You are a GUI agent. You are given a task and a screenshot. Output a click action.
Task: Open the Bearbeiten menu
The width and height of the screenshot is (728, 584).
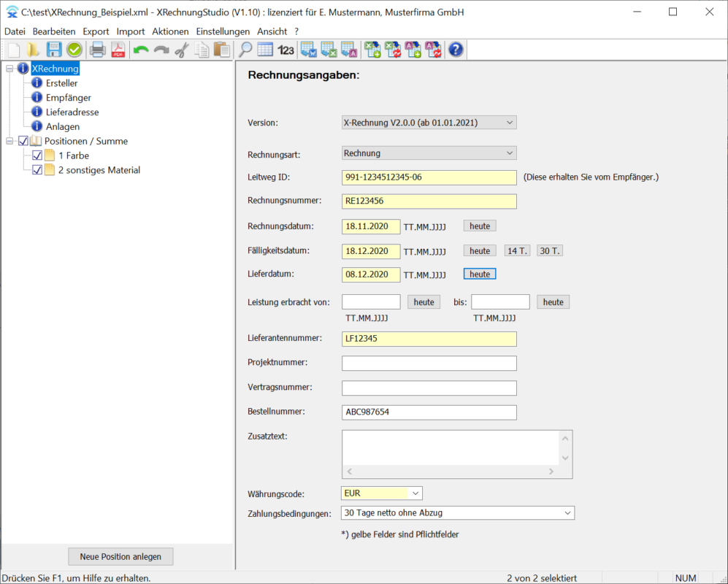tap(54, 31)
